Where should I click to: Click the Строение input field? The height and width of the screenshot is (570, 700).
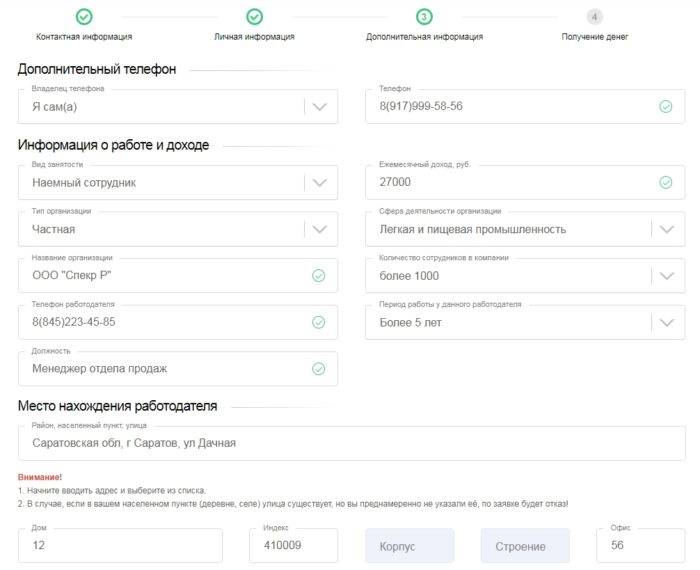coord(525,546)
